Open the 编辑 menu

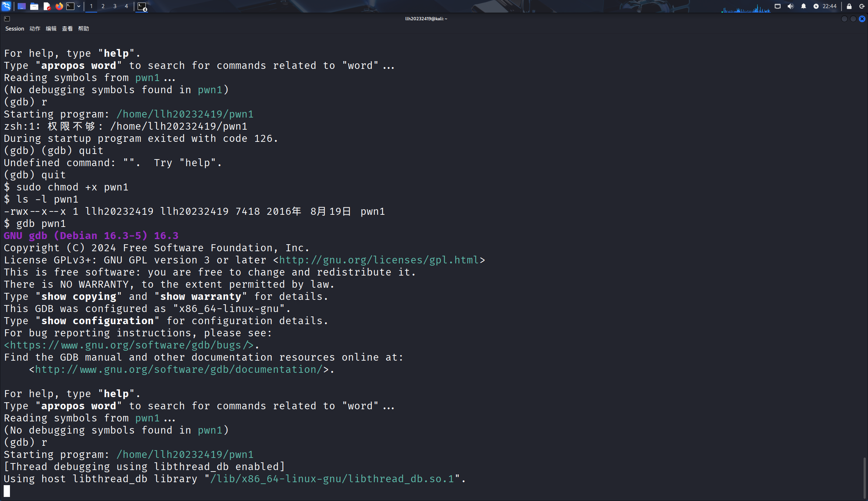pos(51,29)
